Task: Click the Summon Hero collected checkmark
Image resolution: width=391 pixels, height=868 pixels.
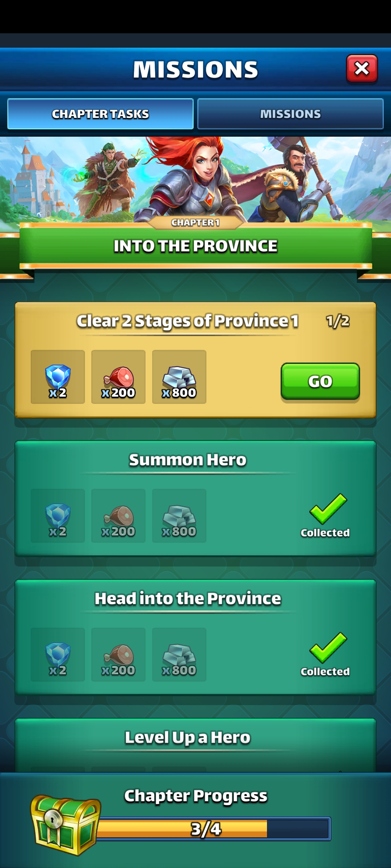Action: [328, 509]
